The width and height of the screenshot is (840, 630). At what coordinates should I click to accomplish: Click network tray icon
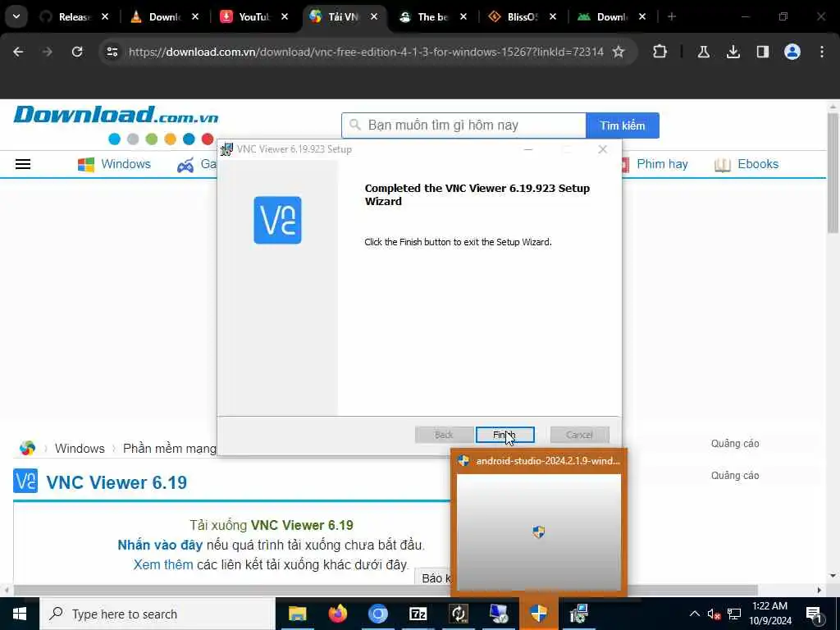pos(734,614)
